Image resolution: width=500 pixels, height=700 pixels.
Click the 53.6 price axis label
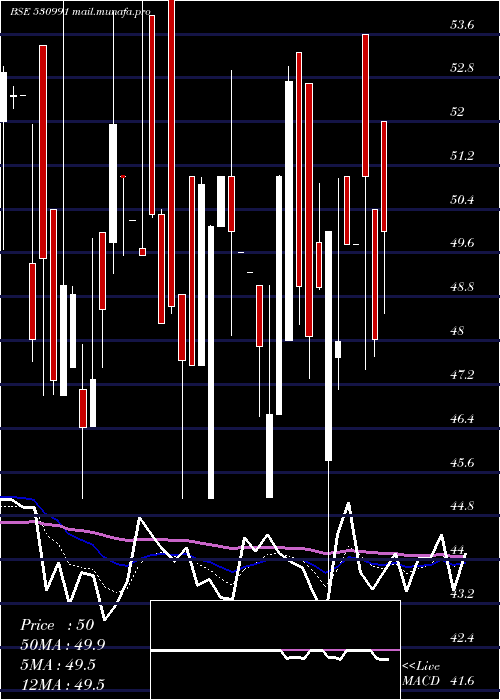point(462,25)
